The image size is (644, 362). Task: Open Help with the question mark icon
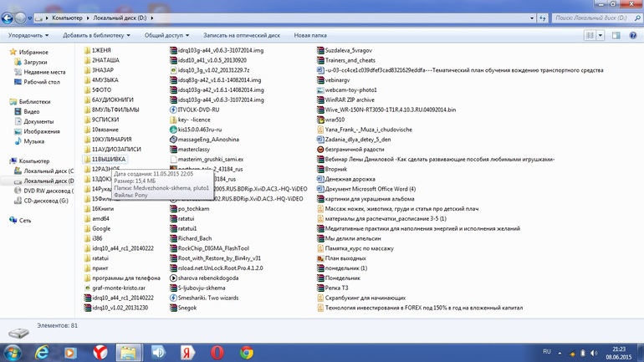pyautogui.click(x=633, y=35)
